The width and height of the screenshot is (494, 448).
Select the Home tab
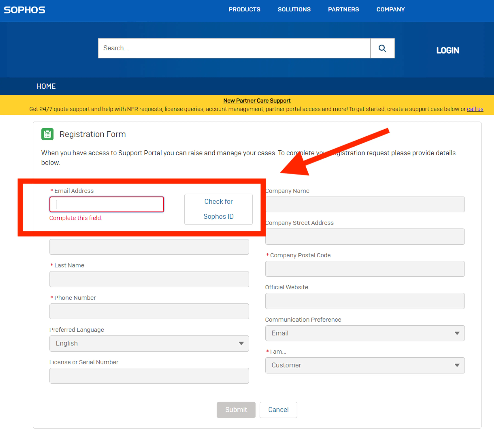(x=46, y=86)
